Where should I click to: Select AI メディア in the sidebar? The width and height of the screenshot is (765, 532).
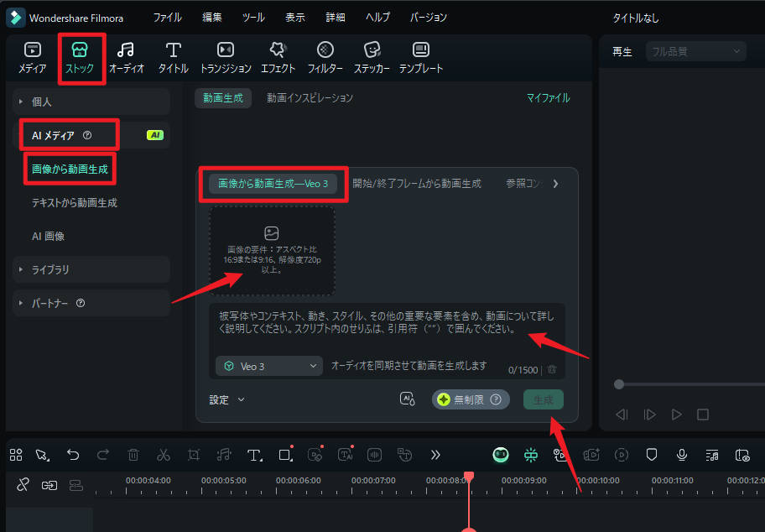point(91,135)
